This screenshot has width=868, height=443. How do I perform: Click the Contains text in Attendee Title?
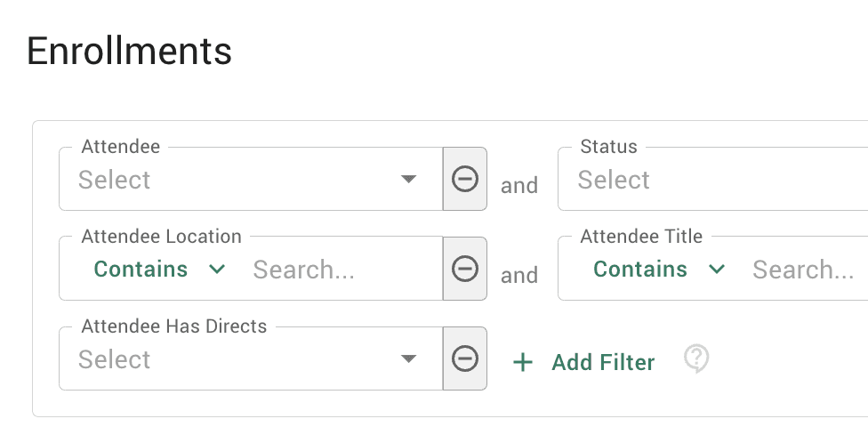click(640, 270)
